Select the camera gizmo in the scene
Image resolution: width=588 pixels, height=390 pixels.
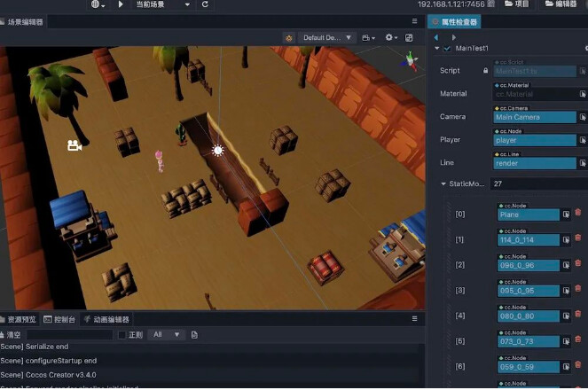click(74, 145)
